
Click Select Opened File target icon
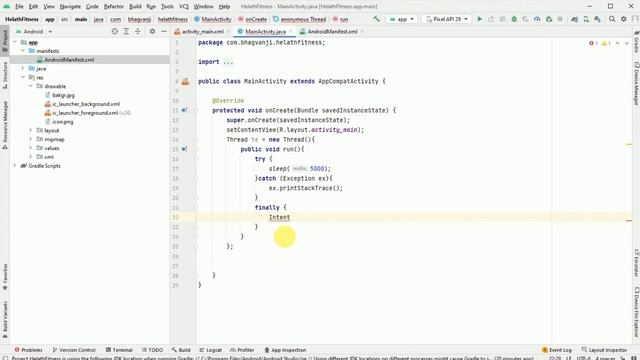(x=115, y=31)
